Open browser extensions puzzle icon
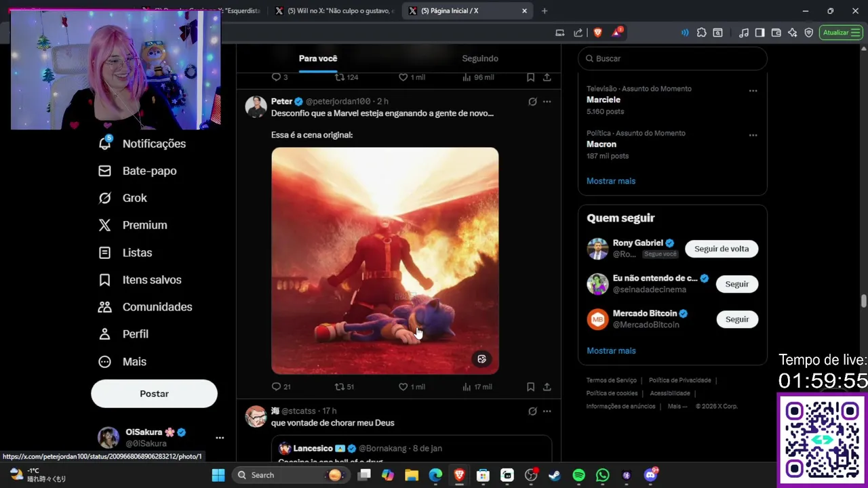This screenshot has width=868, height=488. pyautogui.click(x=701, y=33)
